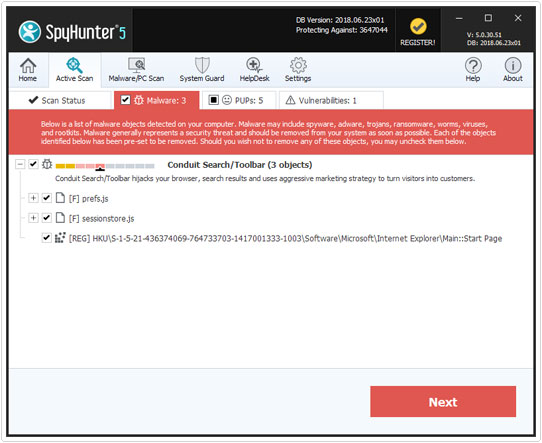This screenshot has width=542, height=443.
Task: Minimize the SpyHunter window
Action: click(x=459, y=18)
